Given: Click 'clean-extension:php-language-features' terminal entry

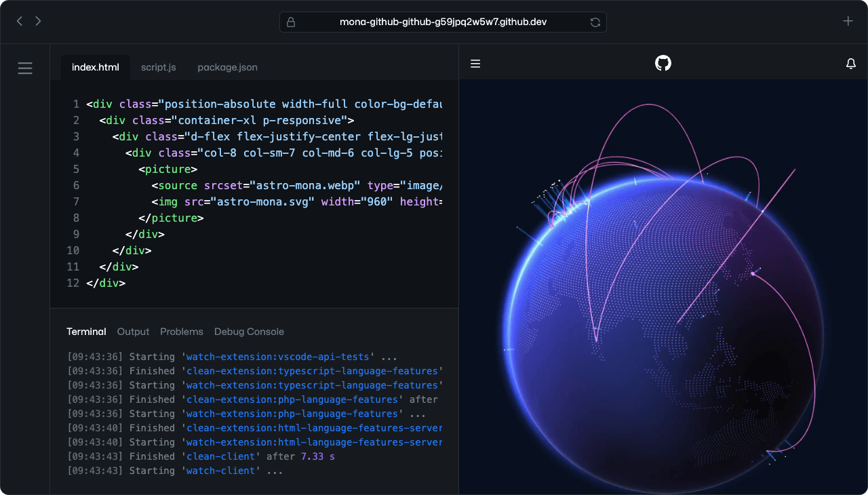Looking at the screenshot, I should pos(292,399).
